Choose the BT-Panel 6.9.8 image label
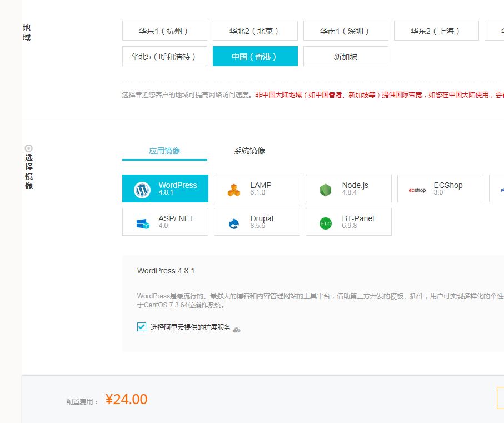 (x=358, y=222)
